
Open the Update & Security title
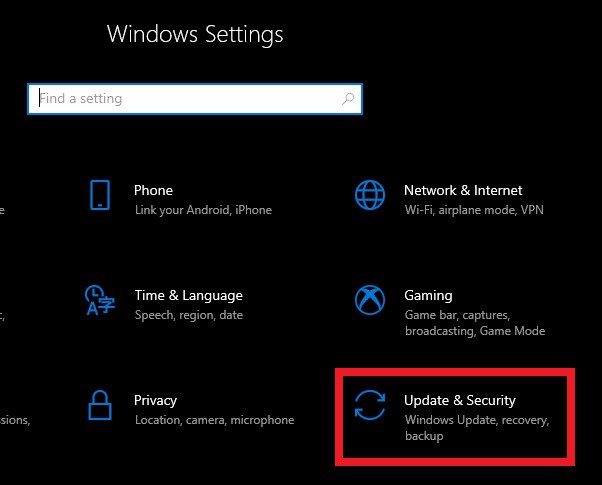[x=460, y=400]
